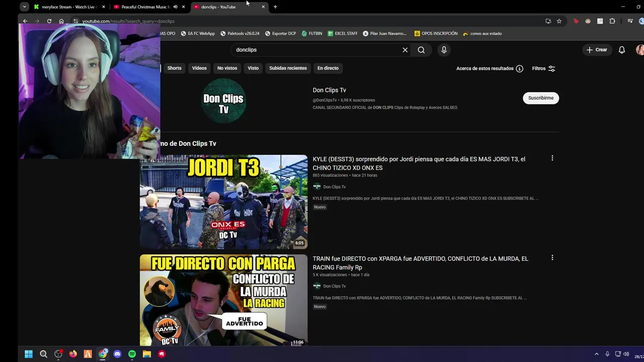
Task: Clear the donclips search query
Action: 405,50
